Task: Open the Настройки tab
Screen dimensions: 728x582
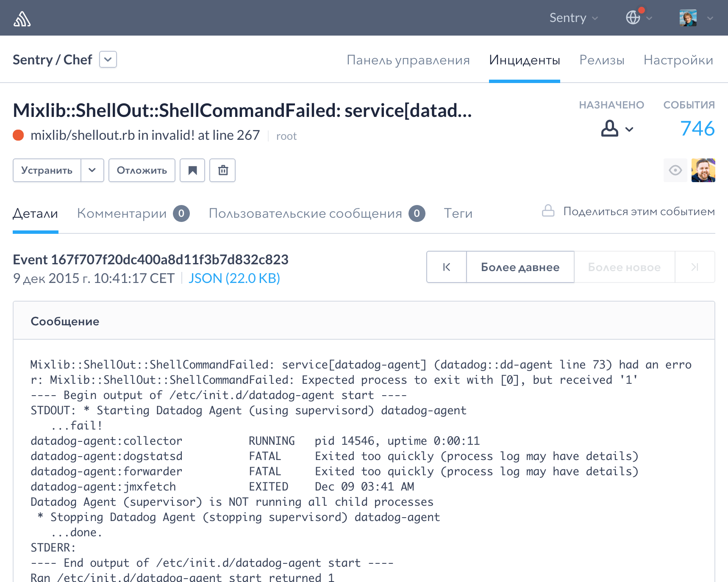Action: (678, 60)
